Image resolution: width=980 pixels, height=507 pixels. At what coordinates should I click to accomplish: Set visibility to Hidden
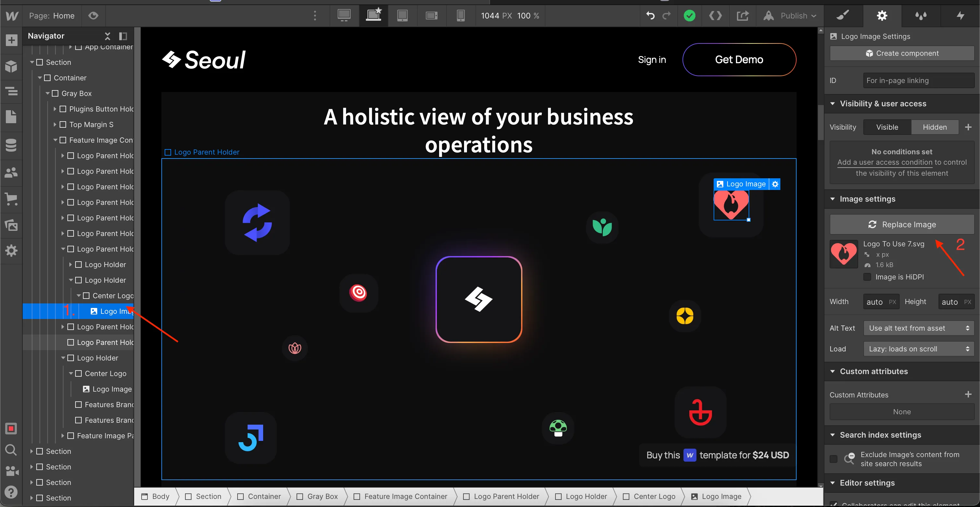click(934, 127)
